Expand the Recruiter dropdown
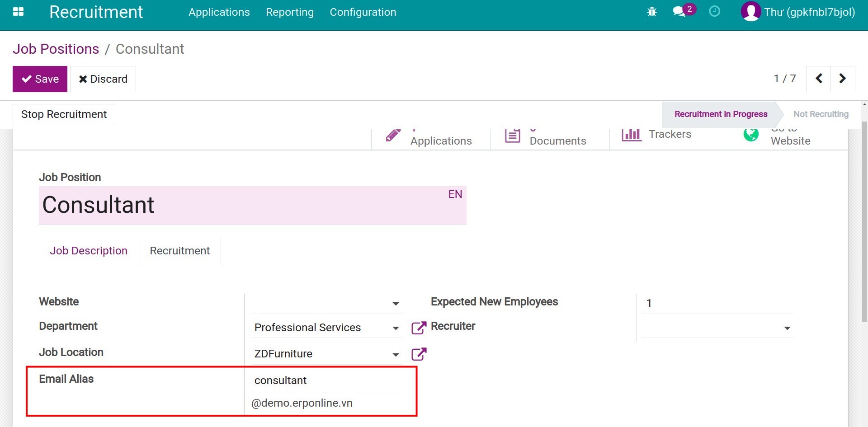Viewport: 868px width, 427px height. tap(787, 328)
